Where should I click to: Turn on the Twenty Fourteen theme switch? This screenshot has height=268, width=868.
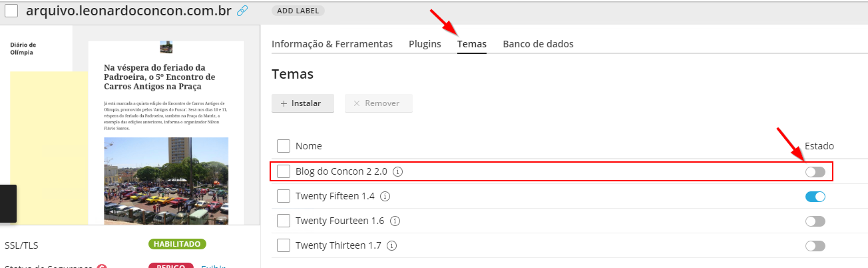click(815, 221)
